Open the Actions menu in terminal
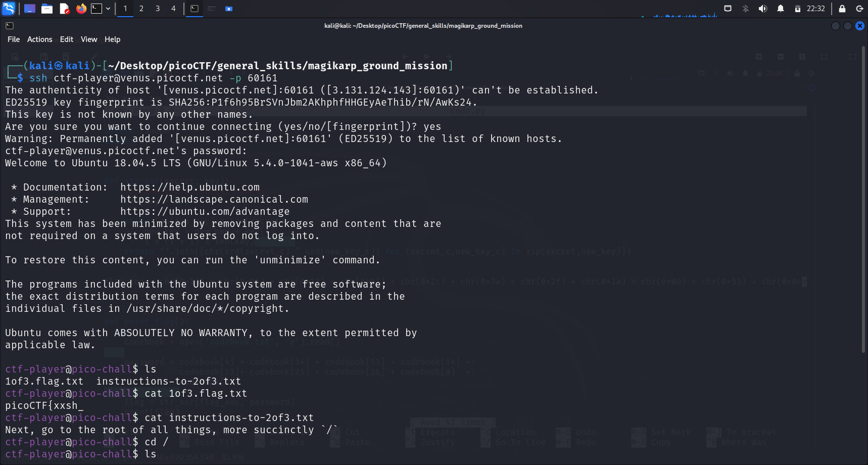Screen dimensions: 868x465 pos(39,39)
